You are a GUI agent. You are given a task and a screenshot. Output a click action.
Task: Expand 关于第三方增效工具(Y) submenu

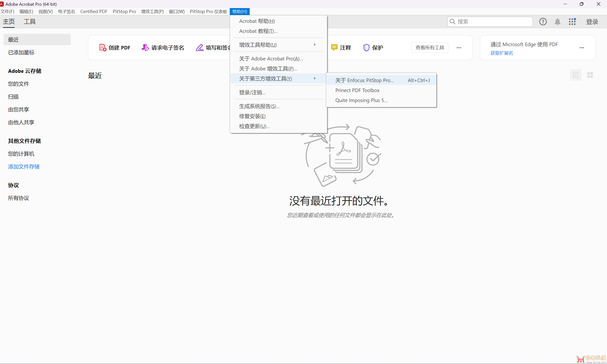279,79
